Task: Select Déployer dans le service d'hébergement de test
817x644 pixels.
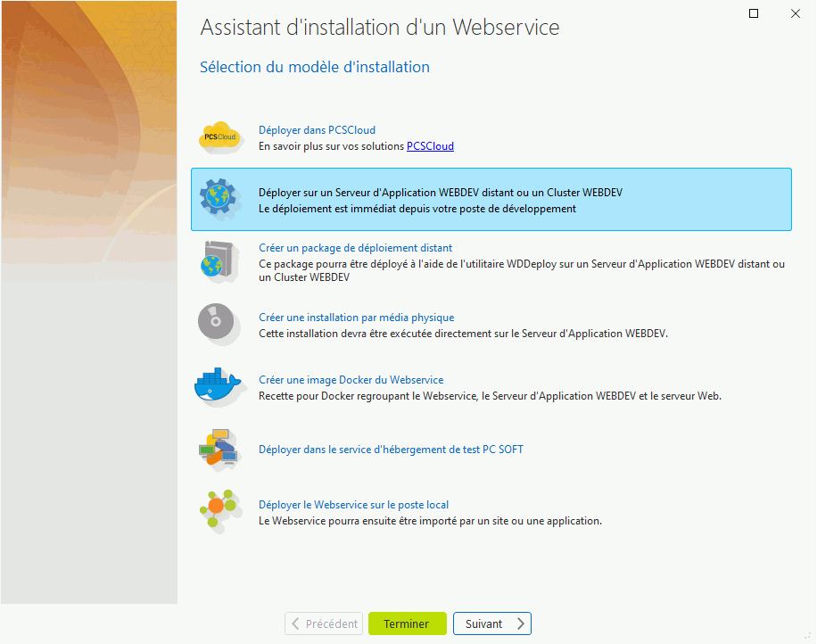Action: [391, 450]
